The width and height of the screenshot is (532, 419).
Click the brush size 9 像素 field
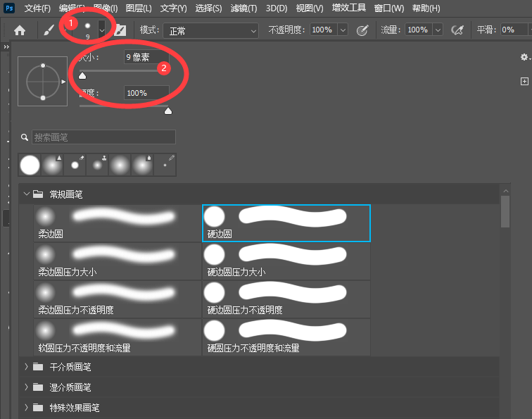[x=146, y=57]
